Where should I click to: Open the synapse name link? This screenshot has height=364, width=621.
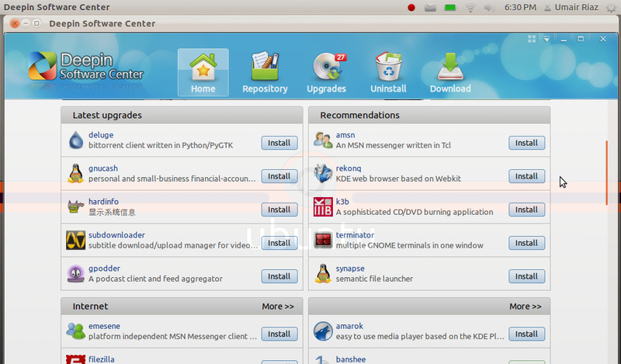pyautogui.click(x=350, y=268)
